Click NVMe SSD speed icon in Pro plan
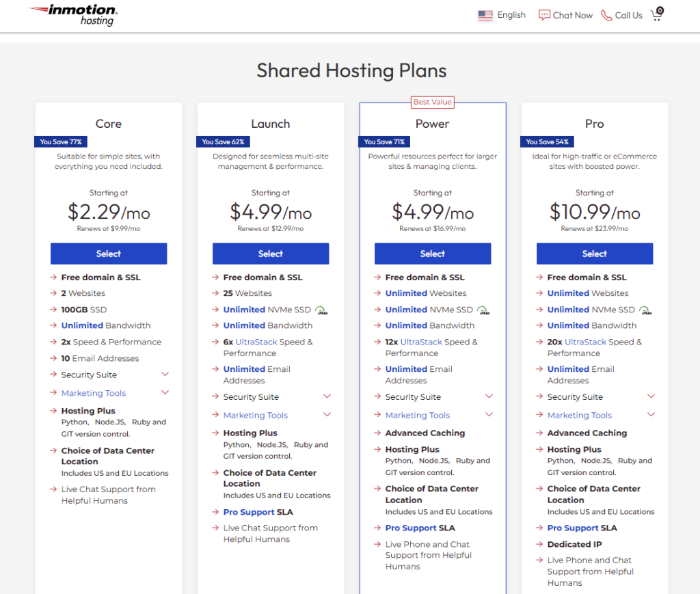Viewport: 700px width, 594px height. coord(645,310)
